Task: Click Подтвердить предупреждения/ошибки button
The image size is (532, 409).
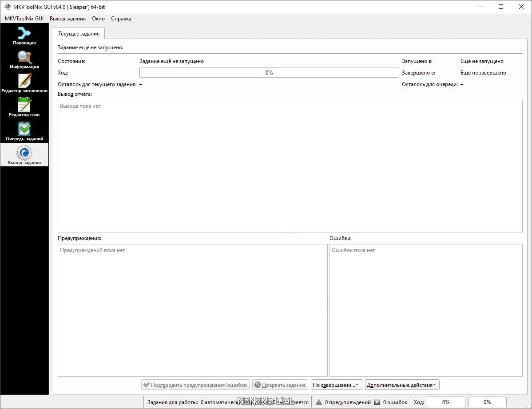Action: (195, 385)
